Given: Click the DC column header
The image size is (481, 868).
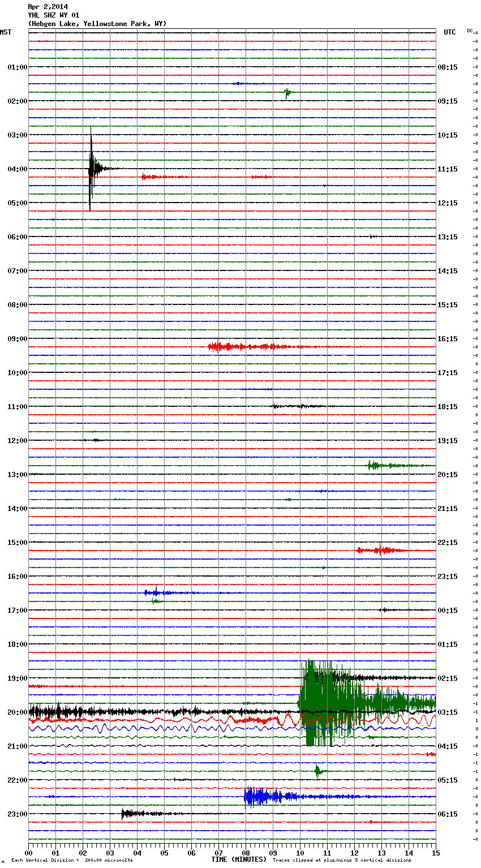Looking at the screenshot, I should (470, 31).
